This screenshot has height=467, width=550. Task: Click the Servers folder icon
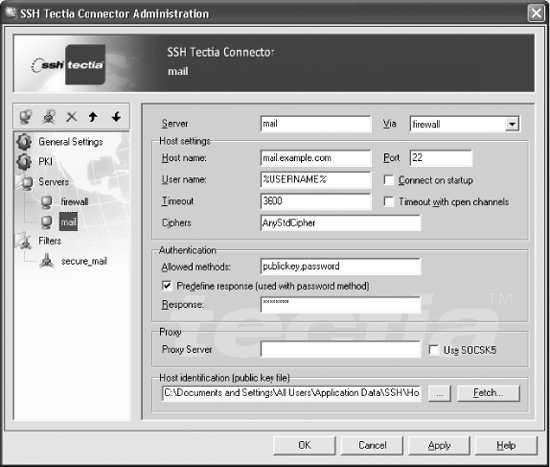(x=25, y=182)
